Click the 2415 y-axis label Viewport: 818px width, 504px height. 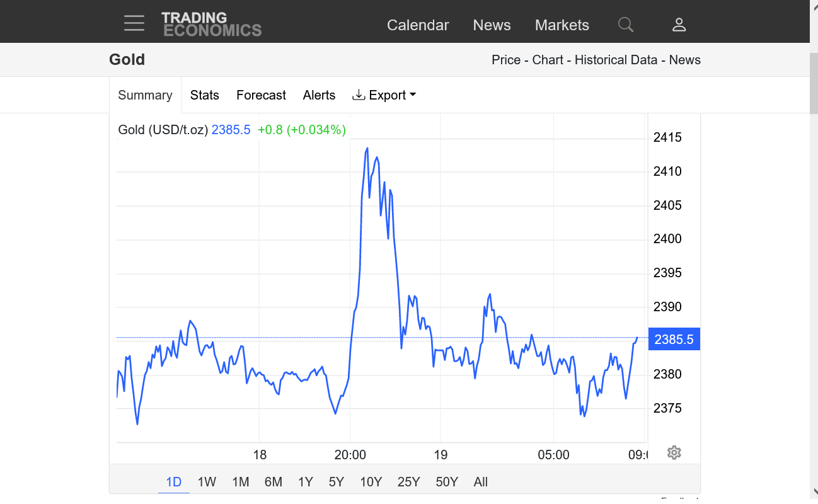[x=667, y=137]
